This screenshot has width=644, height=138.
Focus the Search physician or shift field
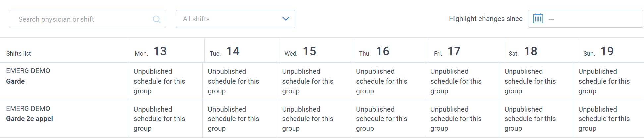[87, 19]
